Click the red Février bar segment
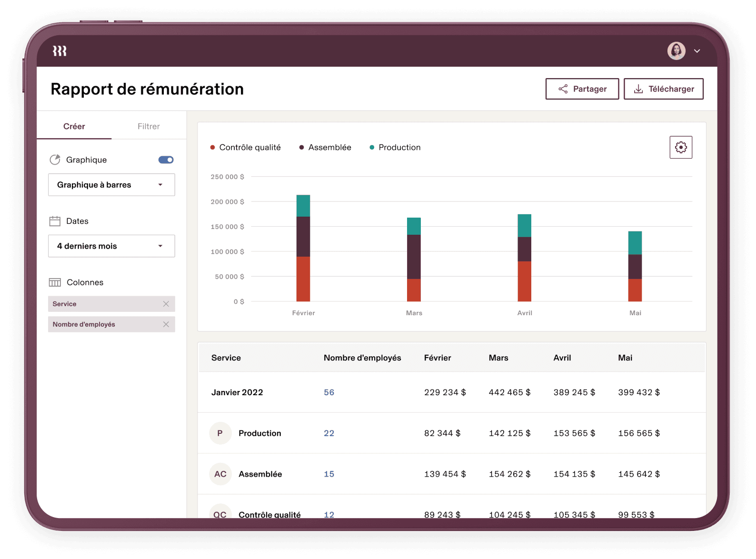756x559 pixels. (x=303, y=279)
